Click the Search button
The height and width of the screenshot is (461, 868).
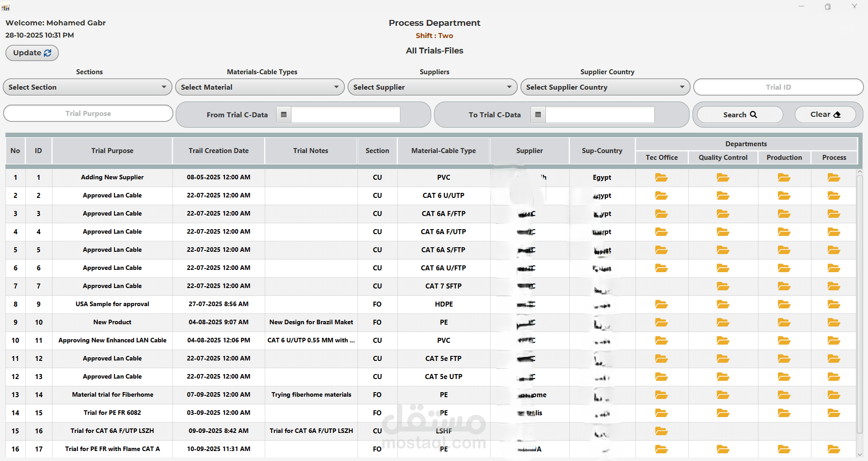tap(740, 115)
